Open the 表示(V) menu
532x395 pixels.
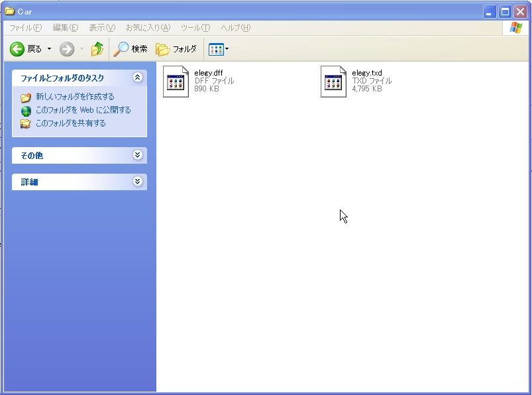point(102,28)
